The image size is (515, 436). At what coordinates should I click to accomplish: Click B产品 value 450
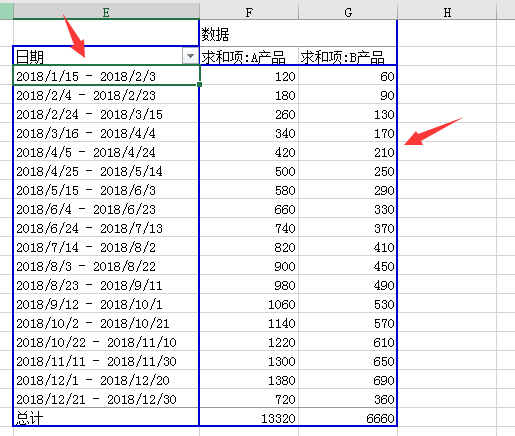[348, 265]
